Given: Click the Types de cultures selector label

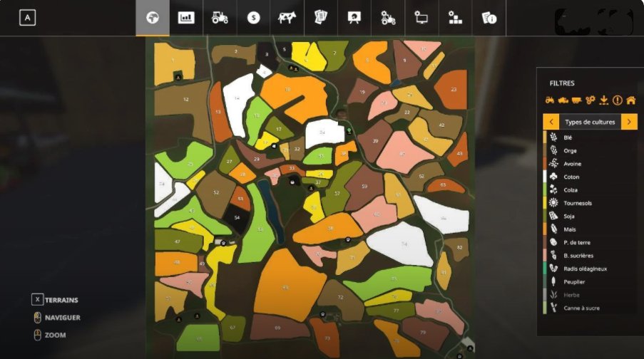Looking at the screenshot, I should (589, 122).
